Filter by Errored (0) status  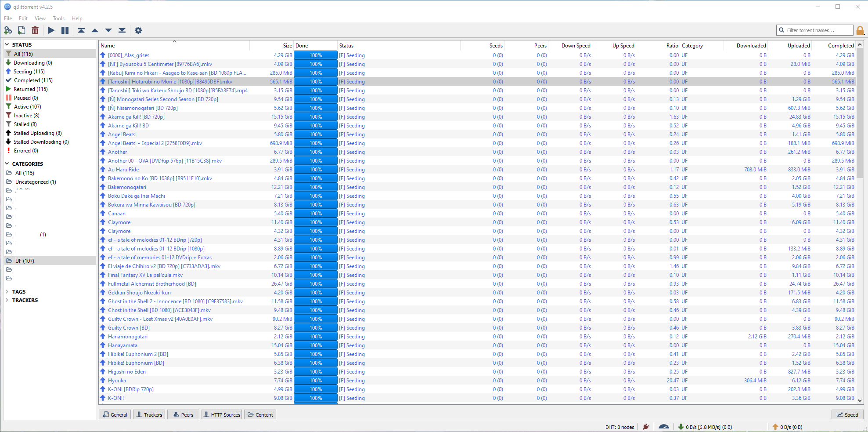click(x=50, y=151)
